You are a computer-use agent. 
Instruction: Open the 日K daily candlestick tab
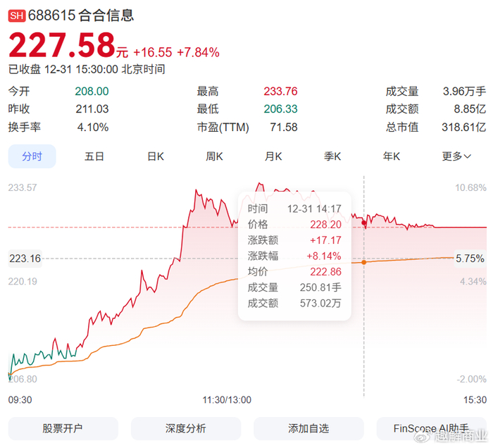155,156
